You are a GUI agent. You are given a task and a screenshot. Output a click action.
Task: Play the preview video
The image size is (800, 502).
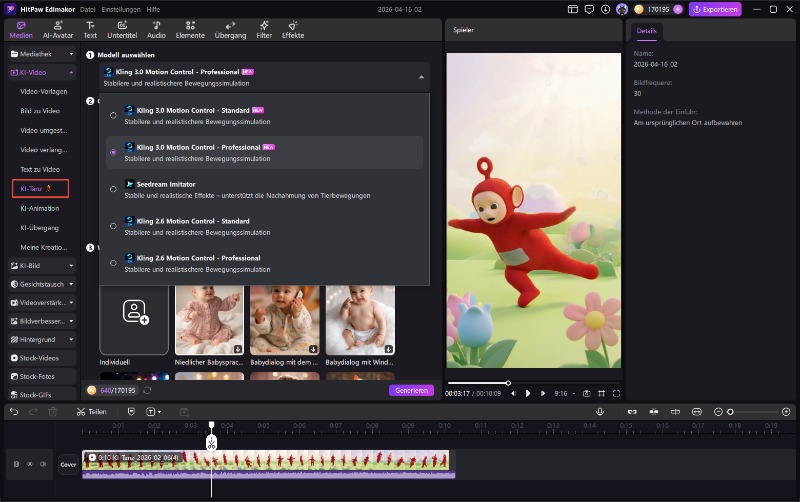click(x=528, y=393)
